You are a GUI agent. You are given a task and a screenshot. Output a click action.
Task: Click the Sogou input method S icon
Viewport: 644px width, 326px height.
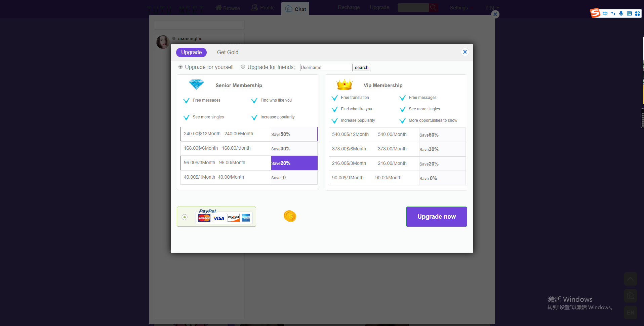595,13
